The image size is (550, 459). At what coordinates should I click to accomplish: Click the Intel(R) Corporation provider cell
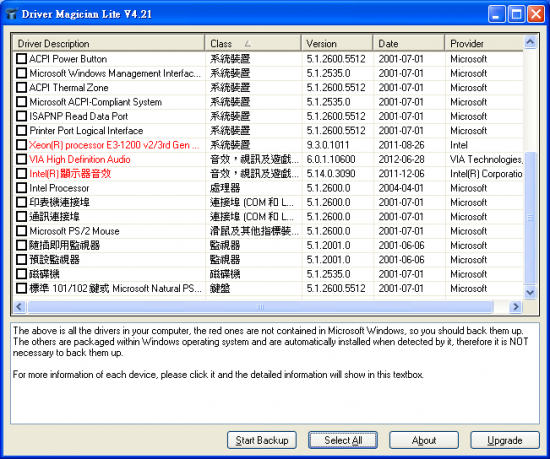click(x=486, y=174)
